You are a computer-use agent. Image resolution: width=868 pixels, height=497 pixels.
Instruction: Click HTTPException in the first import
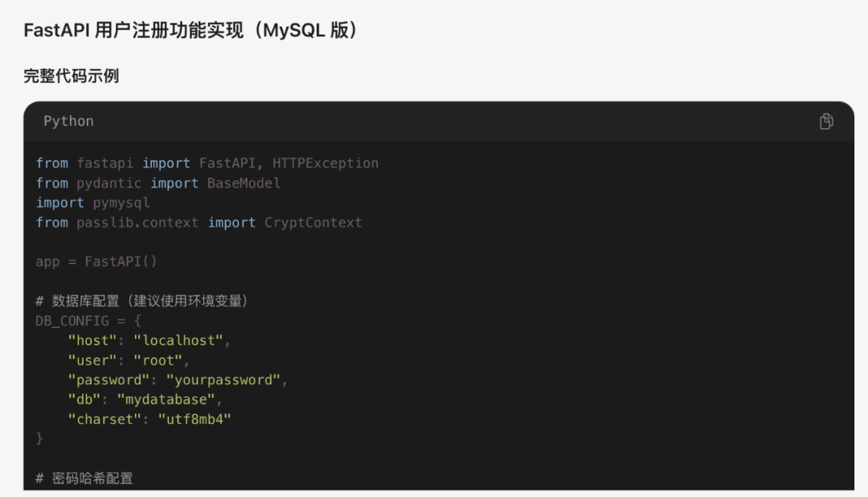(325, 163)
